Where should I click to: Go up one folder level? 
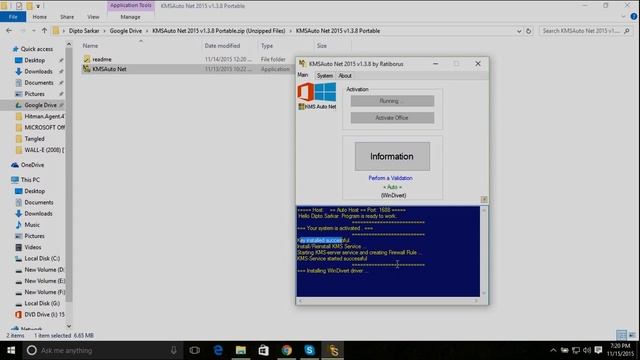click(x=44, y=31)
